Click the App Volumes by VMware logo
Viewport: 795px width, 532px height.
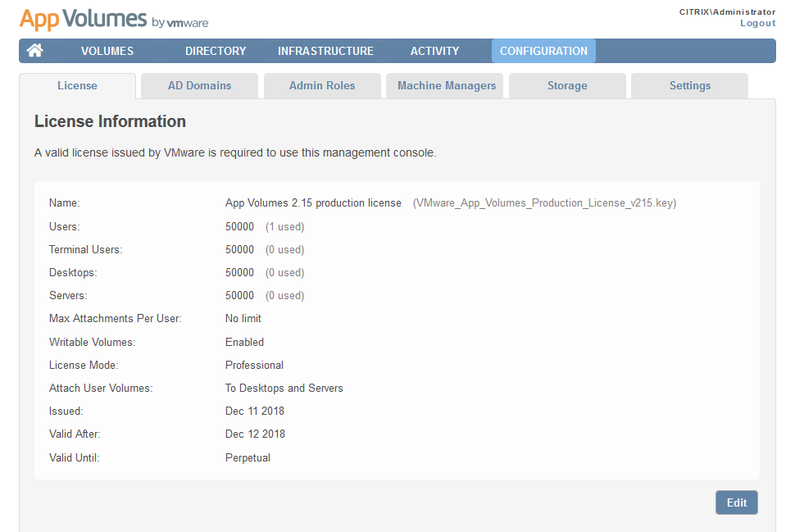[114, 20]
